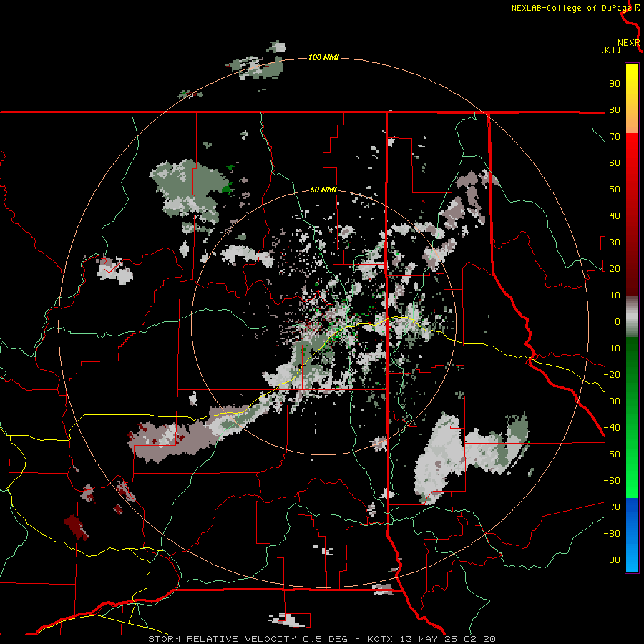The image size is (644, 644).
Task: Click the -70 value on the velocity scale
Action: pos(612,507)
